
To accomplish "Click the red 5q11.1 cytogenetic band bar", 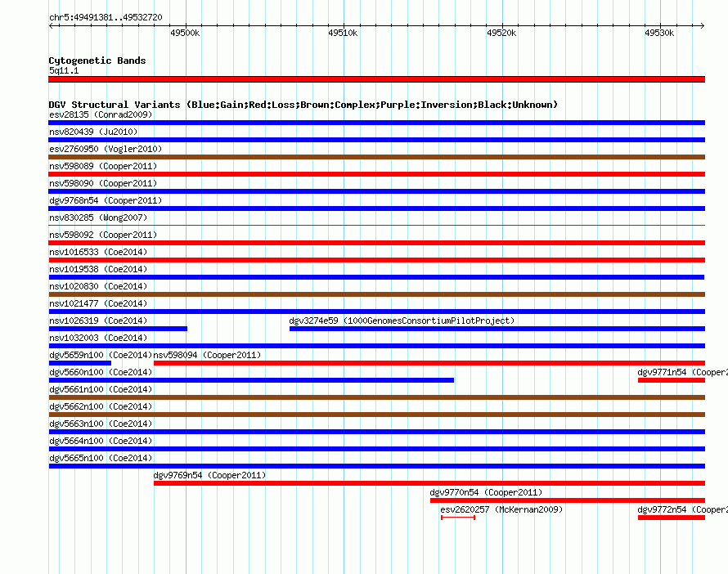I will (x=376, y=79).
